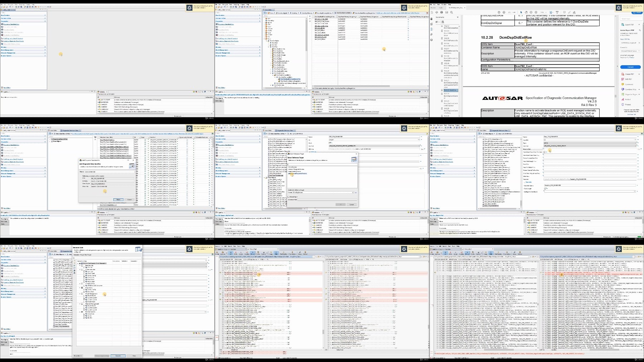
Task: Toggle the first row's Used checkbox in the DID table
Action: (145, 140)
